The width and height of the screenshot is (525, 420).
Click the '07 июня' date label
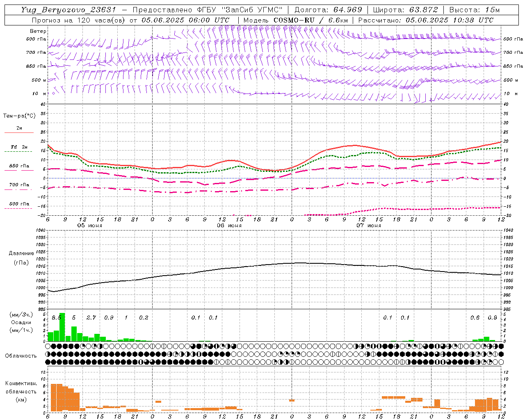point(369,226)
